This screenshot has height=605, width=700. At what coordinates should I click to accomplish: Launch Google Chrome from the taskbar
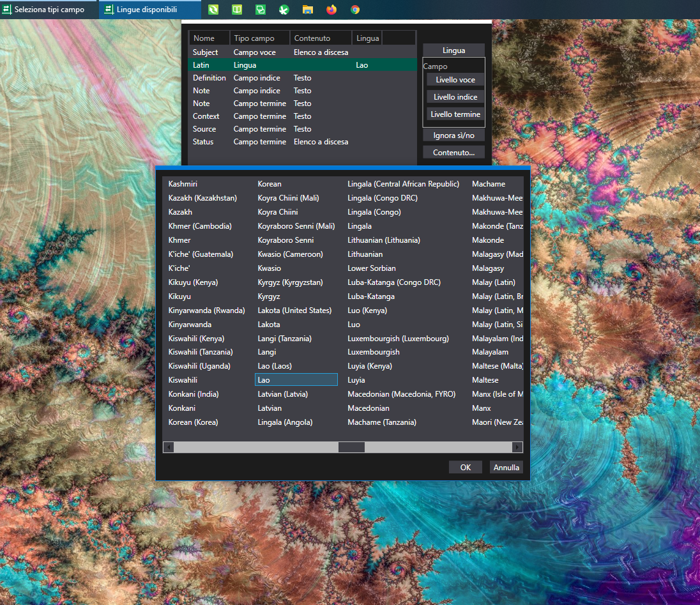tap(355, 10)
